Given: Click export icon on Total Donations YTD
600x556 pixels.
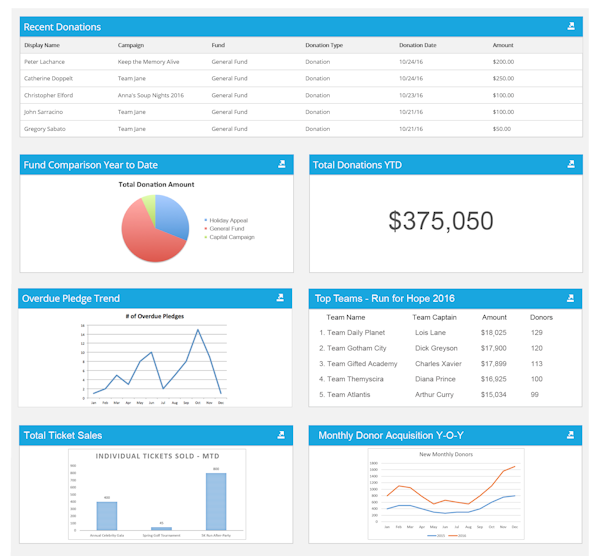Looking at the screenshot, I should (x=571, y=164).
